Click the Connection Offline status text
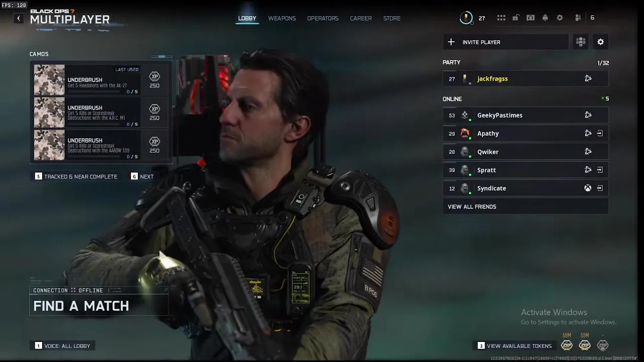 [68, 291]
